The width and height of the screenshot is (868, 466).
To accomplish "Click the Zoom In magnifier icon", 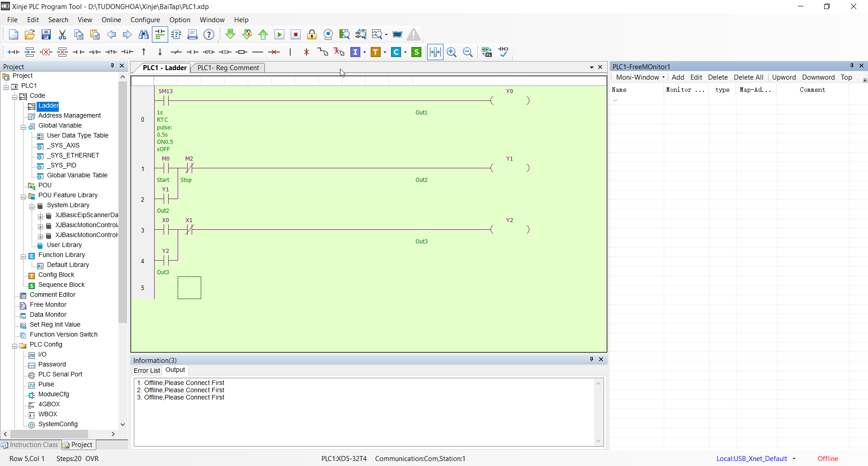I will (x=452, y=52).
